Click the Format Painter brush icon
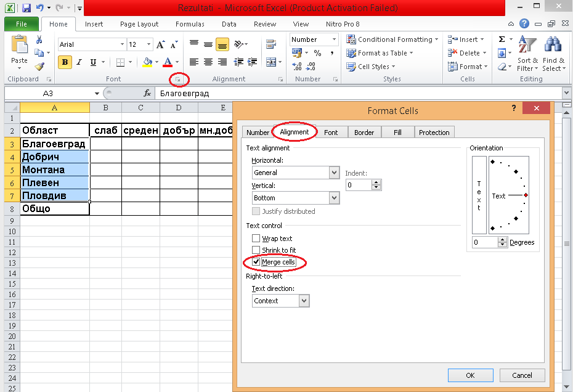Screen dimensions: 573x392 coord(39,66)
